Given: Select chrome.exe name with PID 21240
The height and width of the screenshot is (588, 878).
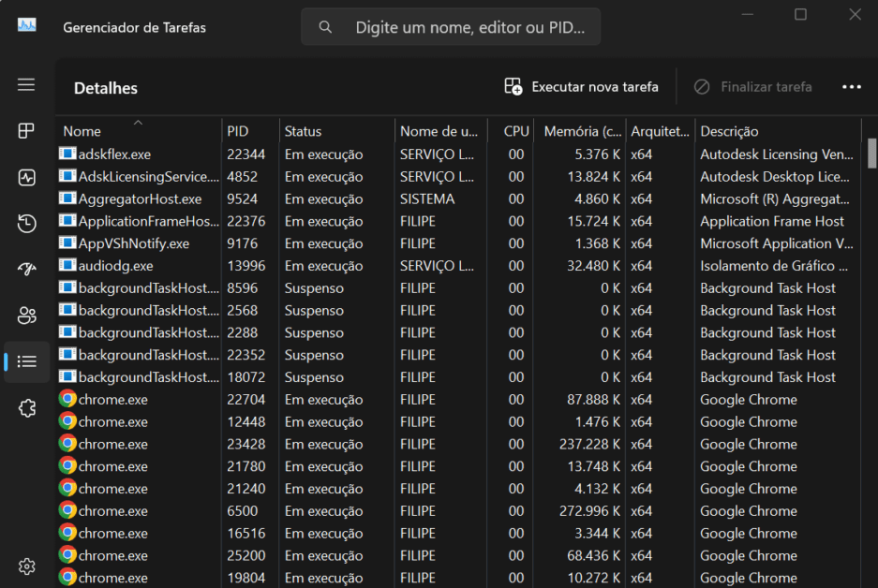Looking at the screenshot, I should [113, 489].
